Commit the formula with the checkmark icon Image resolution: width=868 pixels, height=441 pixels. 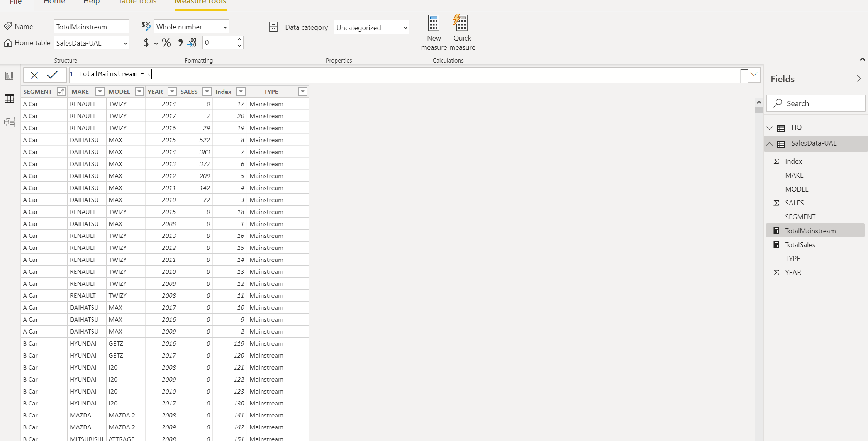[x=52, y=75]
